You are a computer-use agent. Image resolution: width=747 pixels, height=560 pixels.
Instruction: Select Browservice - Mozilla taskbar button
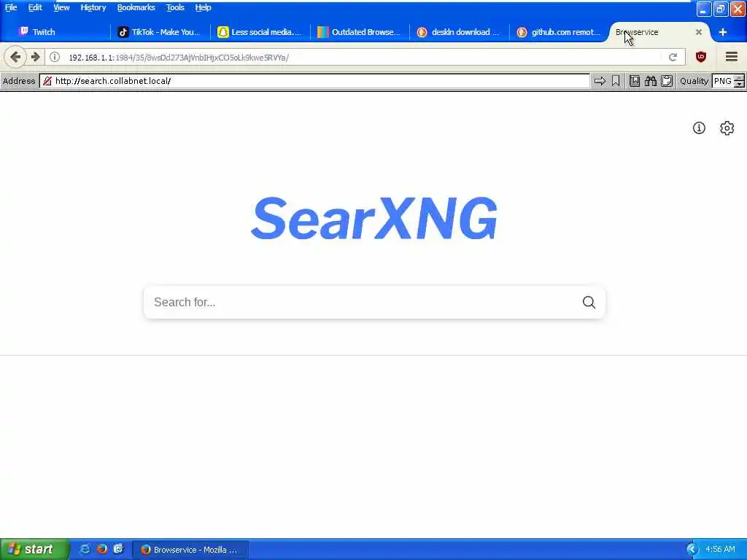coord(190,550)
